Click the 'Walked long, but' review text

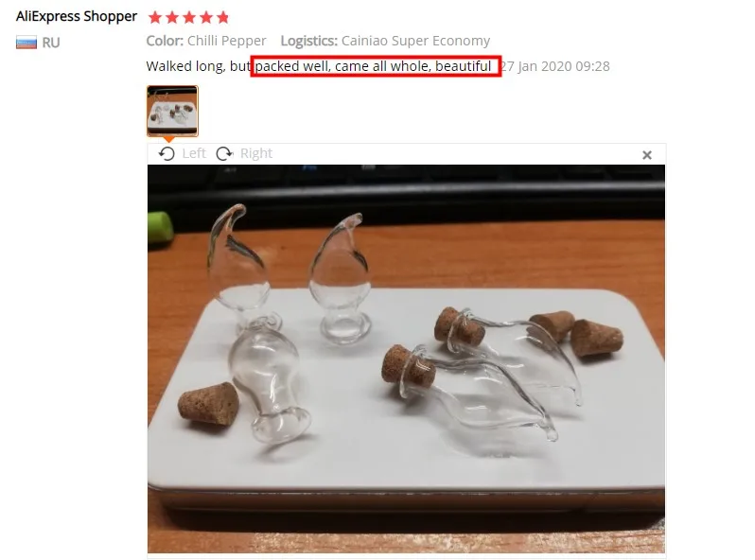point(199,66)
